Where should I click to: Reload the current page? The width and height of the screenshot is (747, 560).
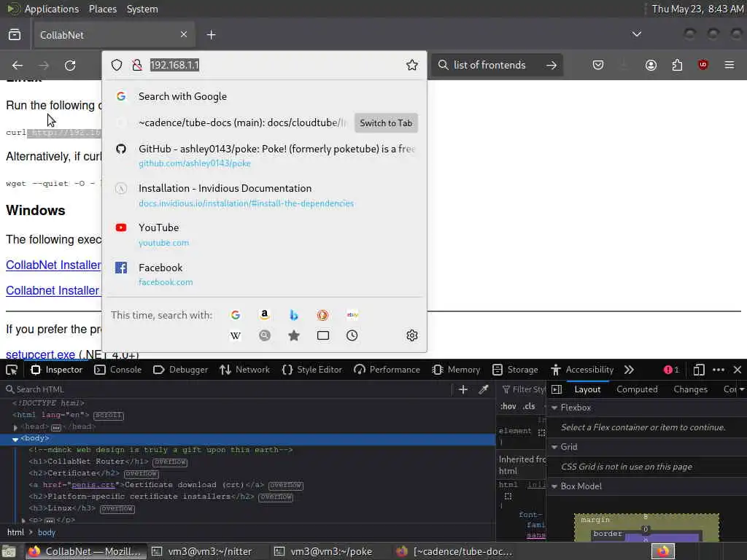click(x=70, y=65)
